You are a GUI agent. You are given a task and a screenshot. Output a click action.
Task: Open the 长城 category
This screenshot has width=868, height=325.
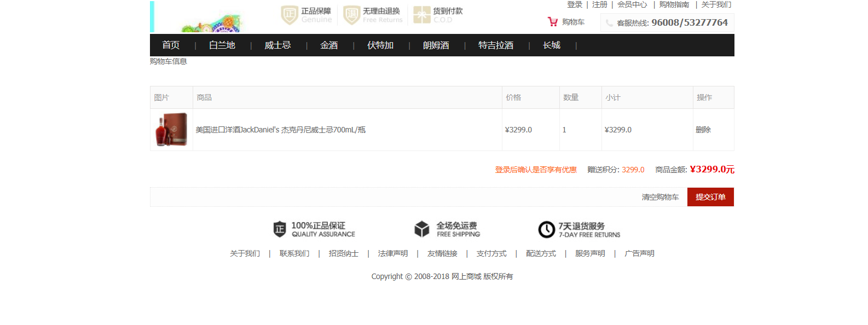point(552,45)
